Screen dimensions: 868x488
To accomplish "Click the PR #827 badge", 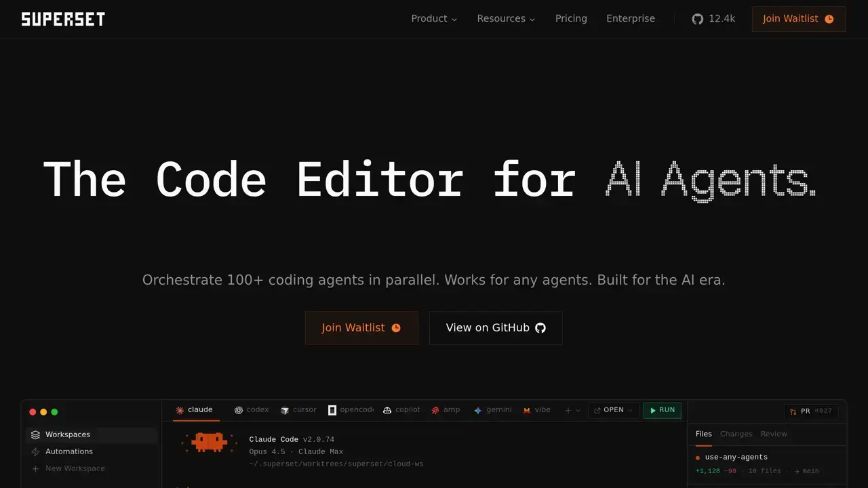I will [x=811, y=411].
